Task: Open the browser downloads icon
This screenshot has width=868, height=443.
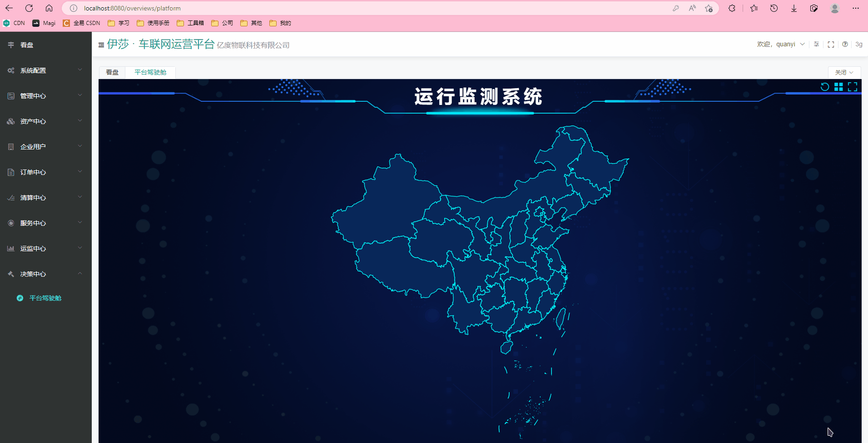Action: (x=794, y=8)
